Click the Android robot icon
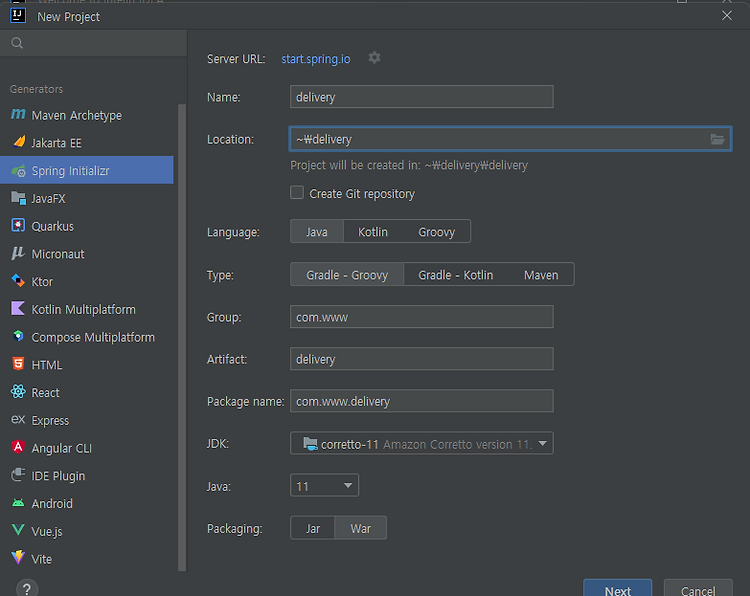Viewport: 750px width, 596px height. pos(18,503)
